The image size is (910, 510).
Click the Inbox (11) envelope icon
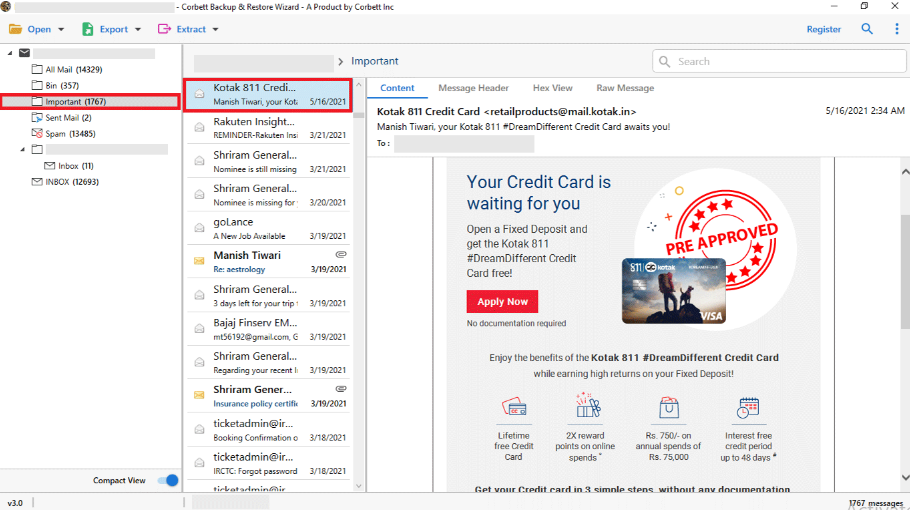[49, 166]
